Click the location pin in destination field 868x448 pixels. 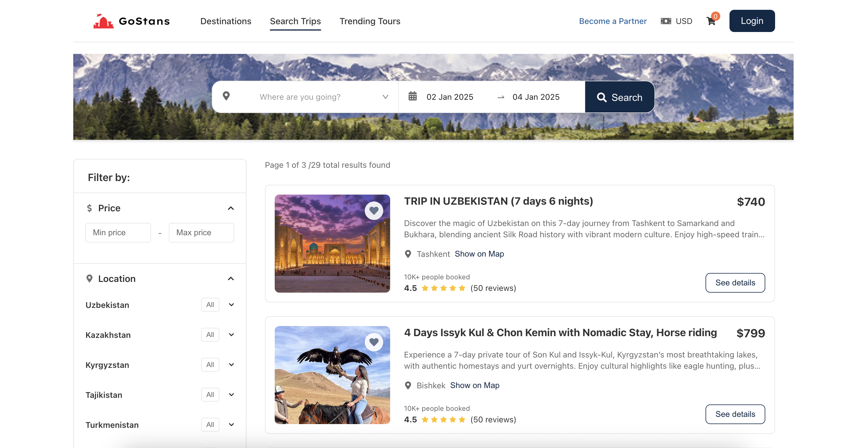pyautogui.click(x=226, y=96)
